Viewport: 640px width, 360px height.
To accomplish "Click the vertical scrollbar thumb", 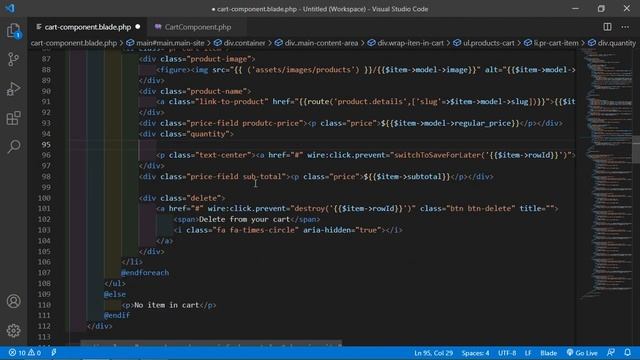I will pos(636,149).
